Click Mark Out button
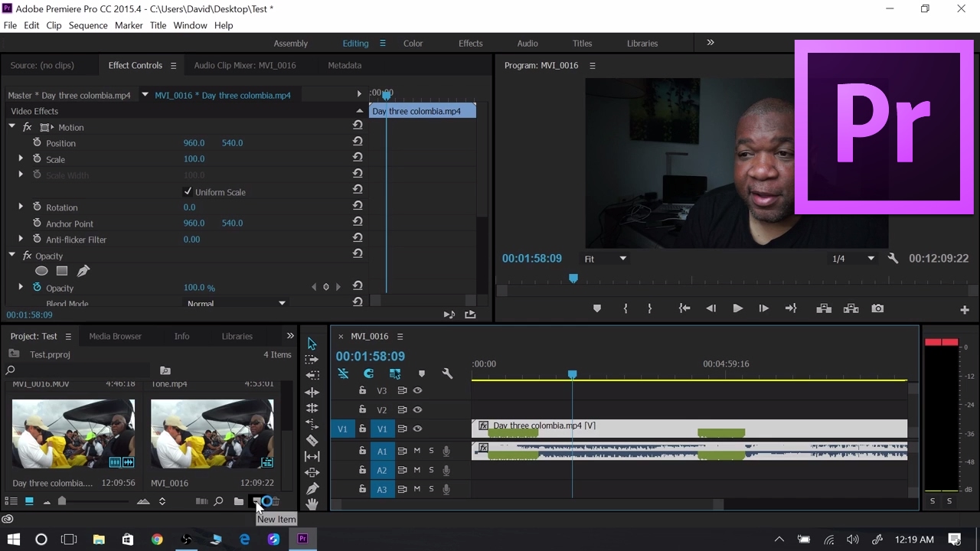The height and width of the screenshot is (551, 980). pyautogui.click(x=650, y=308)
